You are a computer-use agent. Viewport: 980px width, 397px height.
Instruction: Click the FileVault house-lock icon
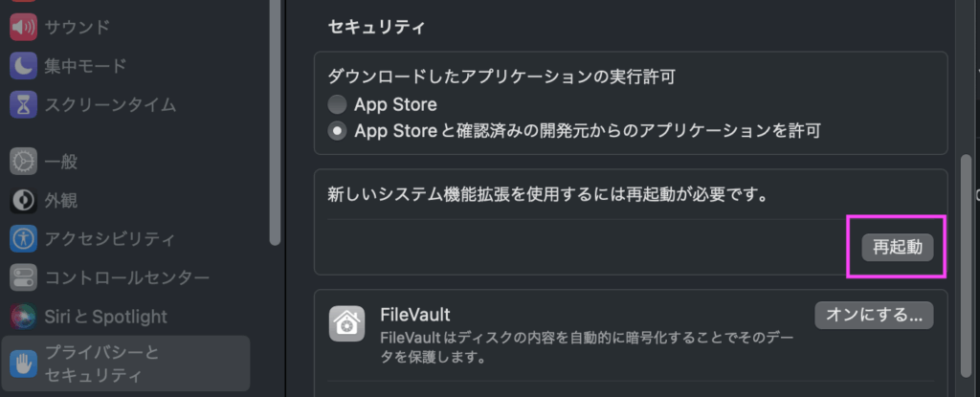(345, 324)
